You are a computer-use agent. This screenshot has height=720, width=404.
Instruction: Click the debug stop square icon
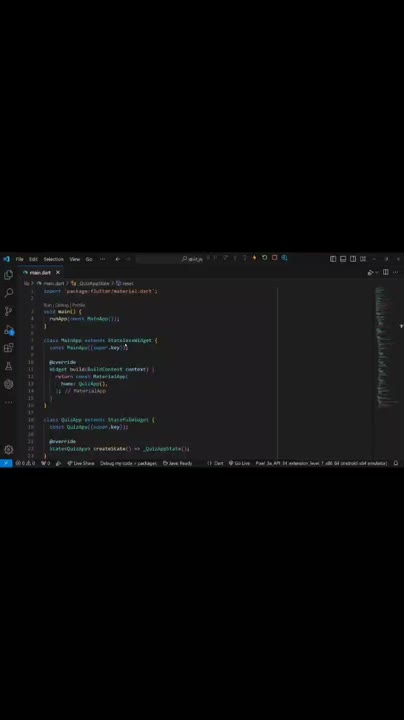[x=275, y=258]
